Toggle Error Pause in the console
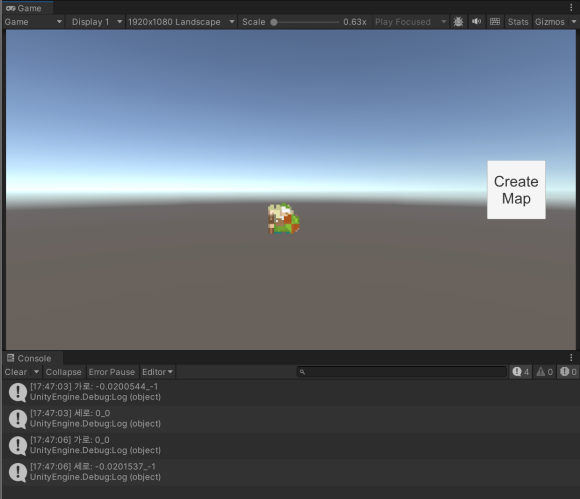The width and height of the screenshot is (580, 499). (112, 372)
